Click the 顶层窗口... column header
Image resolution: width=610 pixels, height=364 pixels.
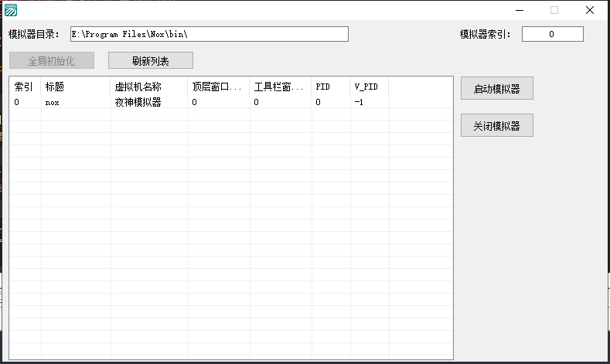pyautogui.click(x=219, y=87)
